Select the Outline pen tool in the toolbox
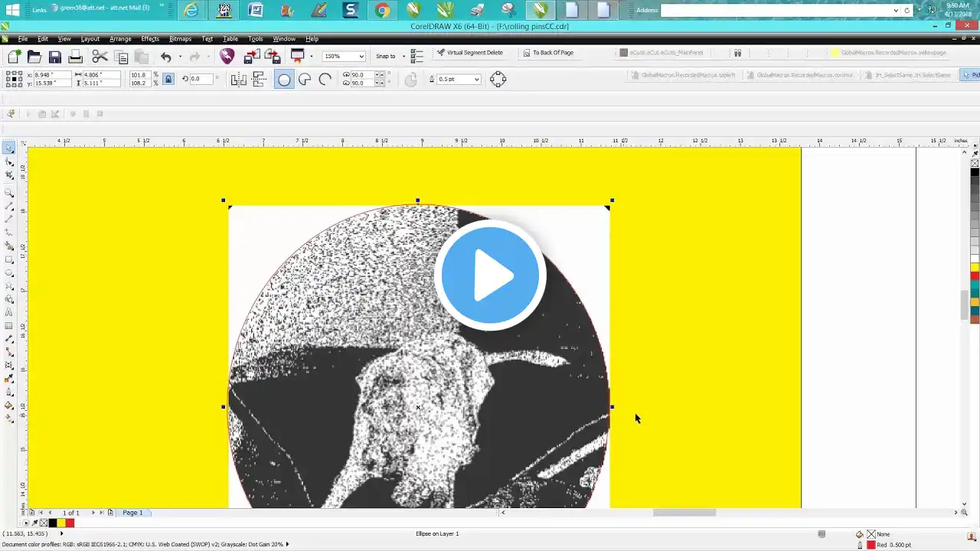This screenshot has width=980, height=551. 9,392
